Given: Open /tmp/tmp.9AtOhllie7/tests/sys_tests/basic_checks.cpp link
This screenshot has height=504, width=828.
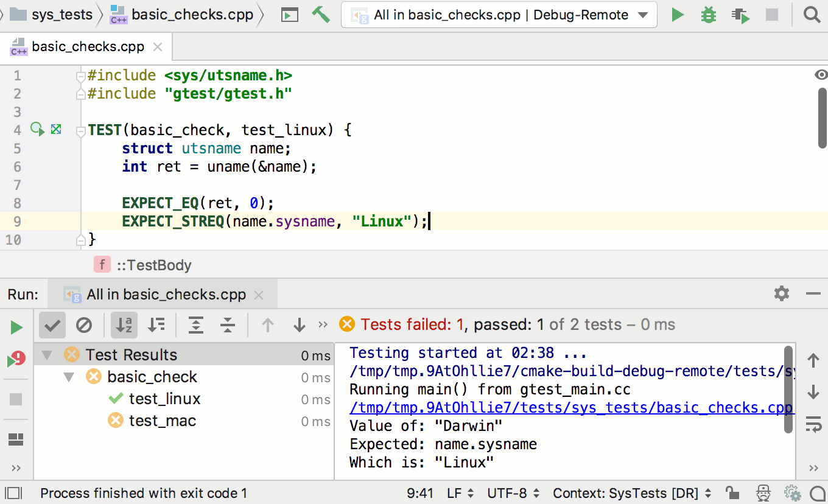Looking at the screenshot, I should click(572, 408).
